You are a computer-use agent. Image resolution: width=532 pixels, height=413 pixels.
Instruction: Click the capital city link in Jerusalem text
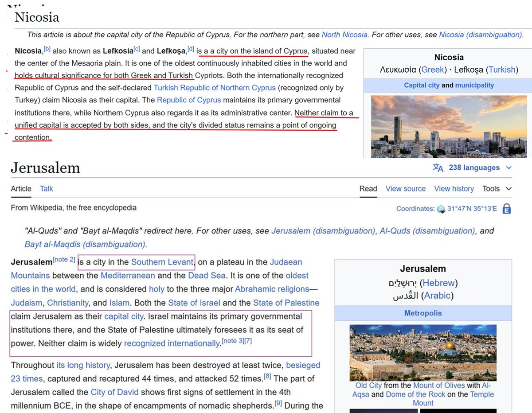tap(124, 317)
